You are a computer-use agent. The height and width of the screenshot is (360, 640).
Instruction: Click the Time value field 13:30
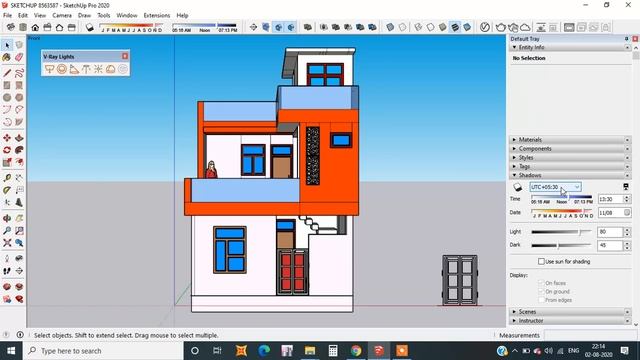(610, 199)
